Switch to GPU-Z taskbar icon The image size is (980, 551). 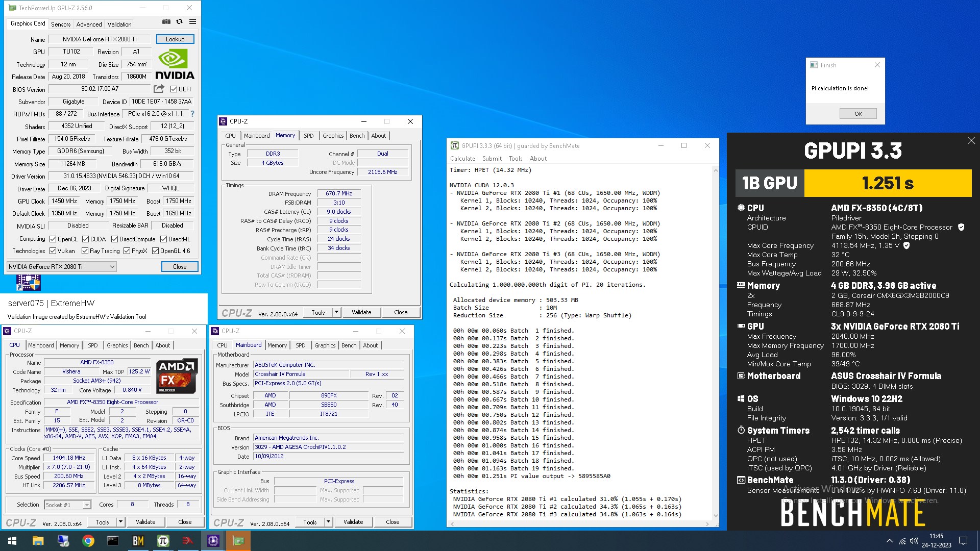tap(238, 541)
